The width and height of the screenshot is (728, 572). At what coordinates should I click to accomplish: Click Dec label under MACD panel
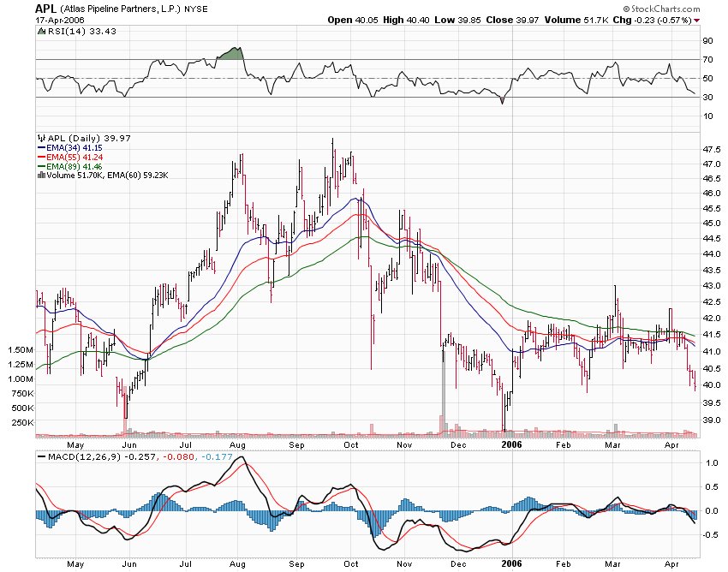pos(459,563)
